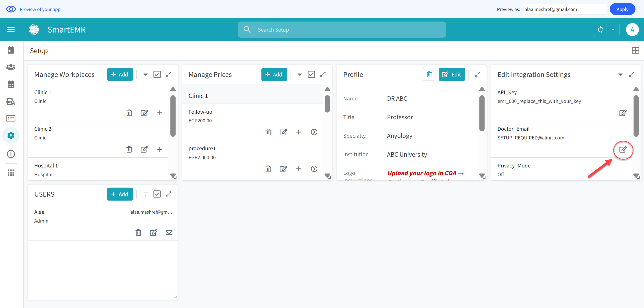
Task: Delete the Profile using its trash icon
Action: tap(429, 74)
